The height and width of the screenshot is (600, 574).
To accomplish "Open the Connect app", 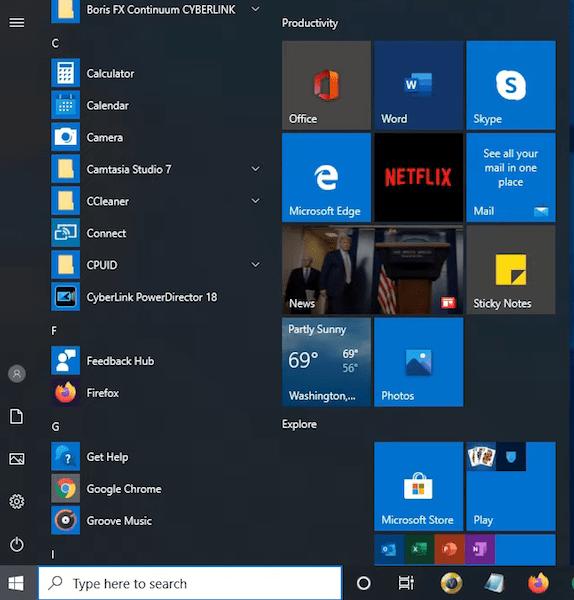I will pos(157,233).
